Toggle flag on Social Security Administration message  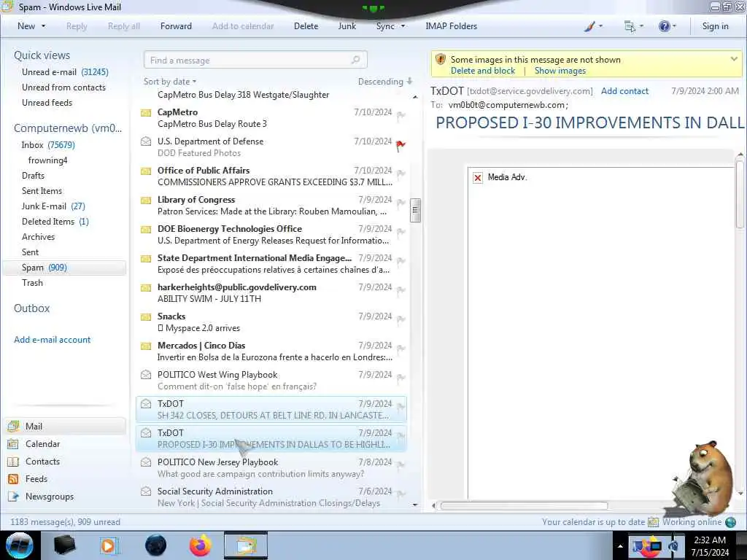401,494
